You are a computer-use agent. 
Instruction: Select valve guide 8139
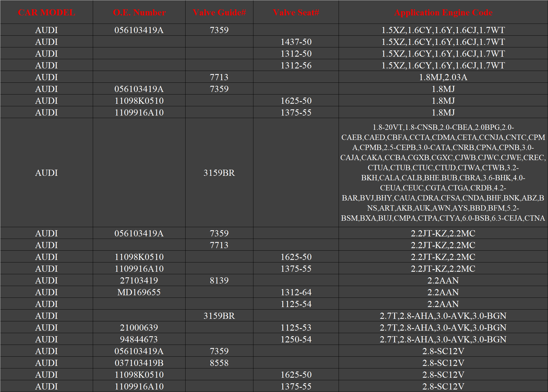tap(219, 280)
